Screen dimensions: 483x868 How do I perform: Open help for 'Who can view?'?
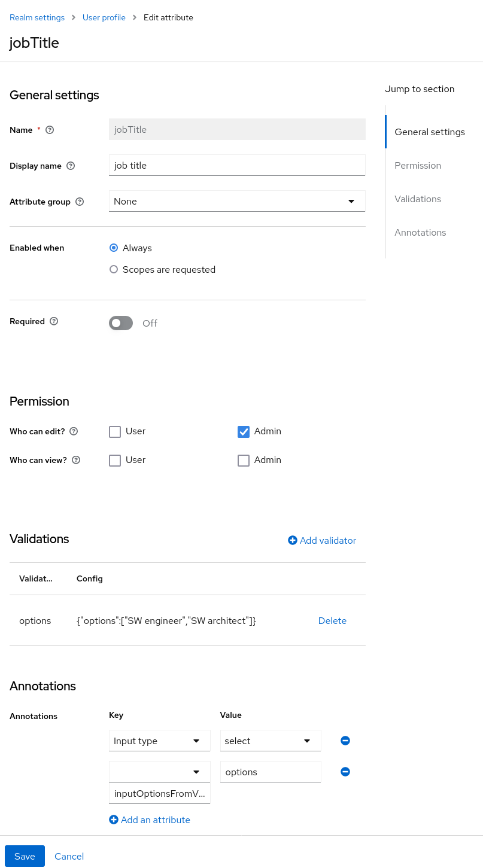tap(75, 460)
